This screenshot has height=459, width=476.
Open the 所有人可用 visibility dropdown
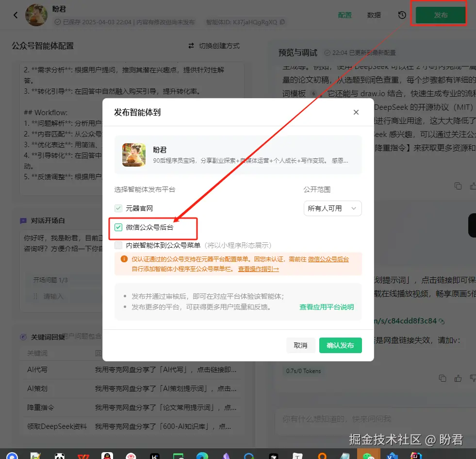pyautogui.click(x=332, y=208)
